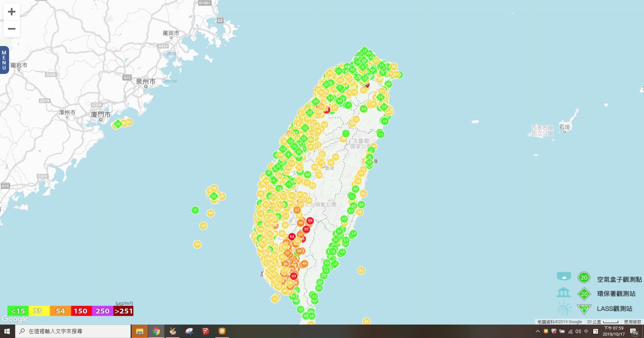Click the orange 54 scale swatch
The width and height of the screenshot is (644, 338).
[x=60, y=311]
